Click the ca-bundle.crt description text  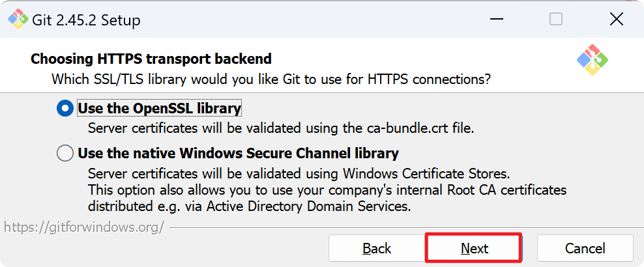coord(280,128)
